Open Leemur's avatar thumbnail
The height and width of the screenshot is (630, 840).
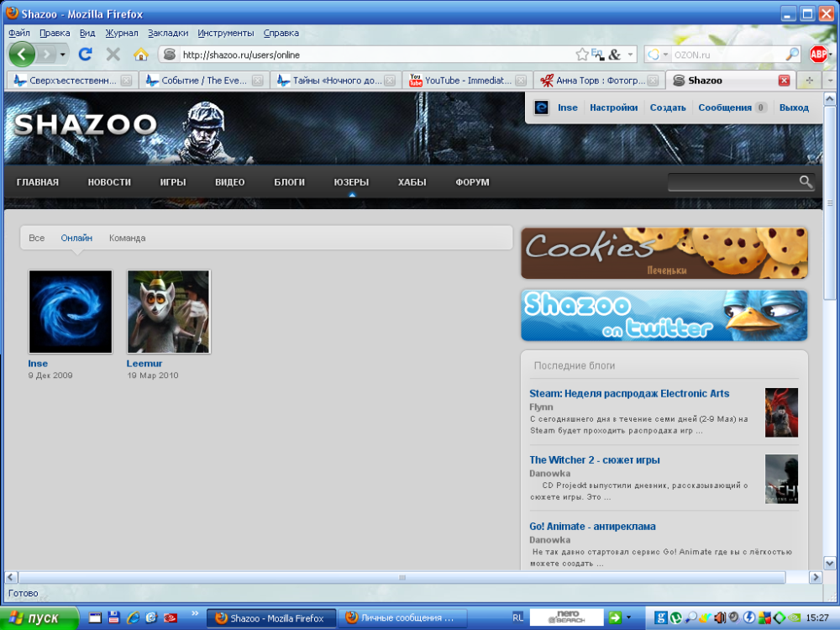click(168, 312)
